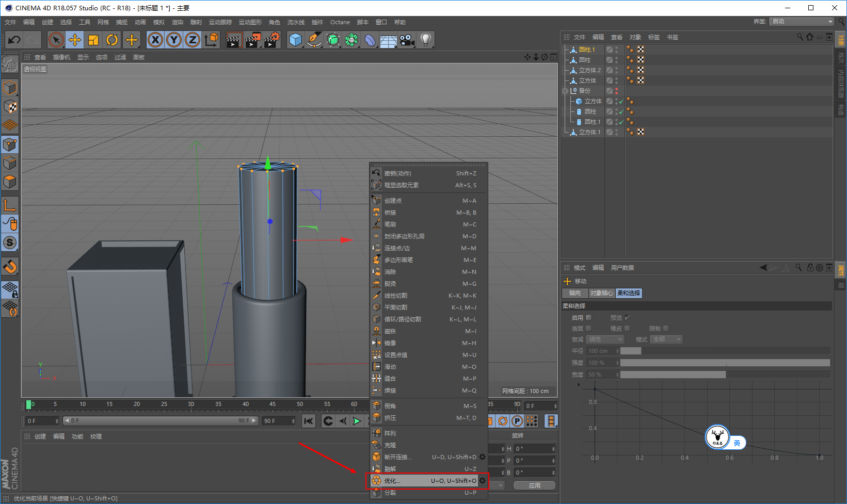Click the coordinate system cube icon
Screen dimensions: 847x504
tap(211, 40)
